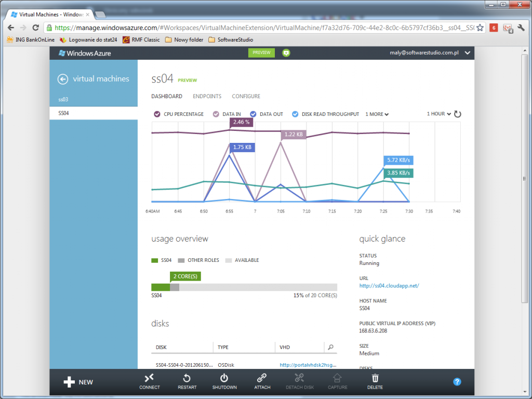The width and height of the screenshot is (532, 399).
Task: Switch to the ENDPOINTS tab
Action: [207, 96]
